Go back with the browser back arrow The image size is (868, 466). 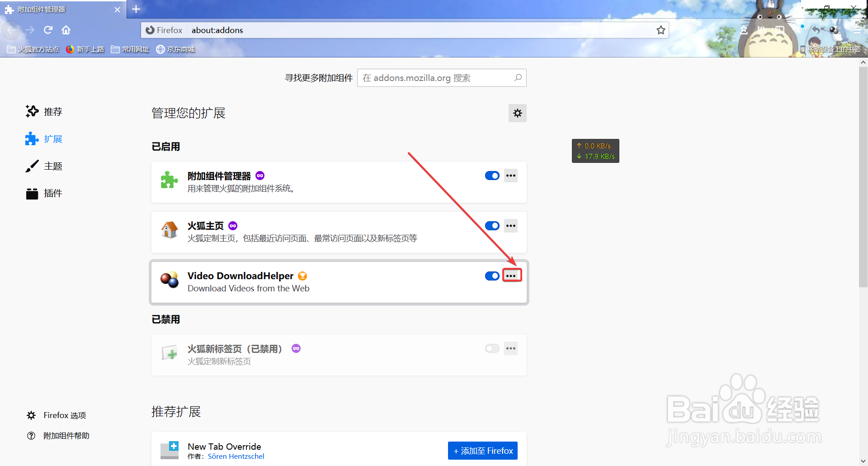11,30
